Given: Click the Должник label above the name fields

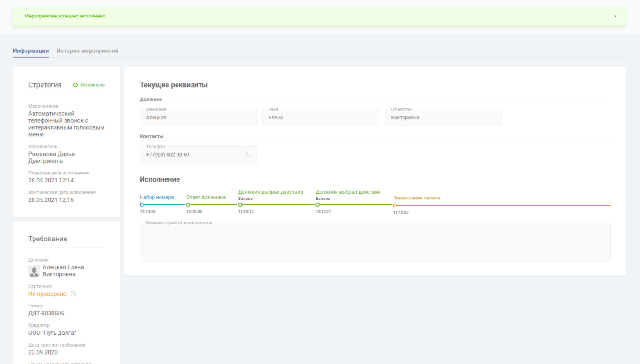Looking at the screenshot, I should (151, 99).
